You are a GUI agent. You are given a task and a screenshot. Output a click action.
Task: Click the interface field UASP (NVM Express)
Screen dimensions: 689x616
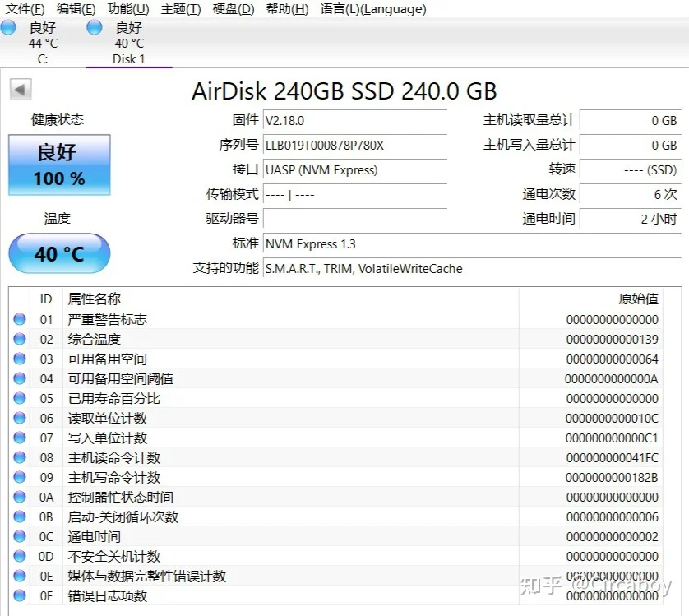point(355,169)
